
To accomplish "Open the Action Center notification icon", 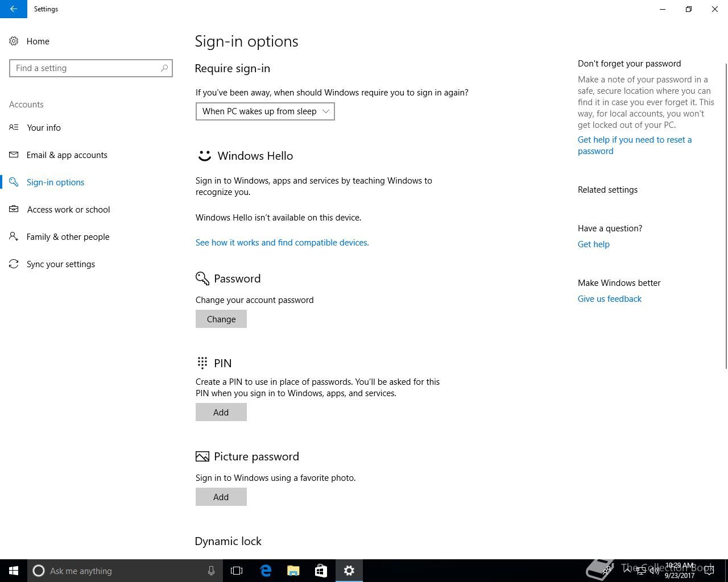I will tap(709, 571).
